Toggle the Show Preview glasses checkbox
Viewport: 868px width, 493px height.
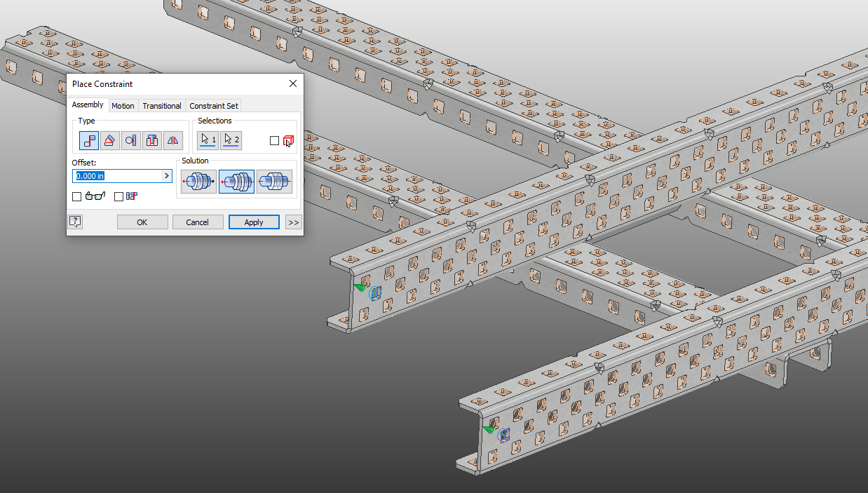click(x=77, y=196)
